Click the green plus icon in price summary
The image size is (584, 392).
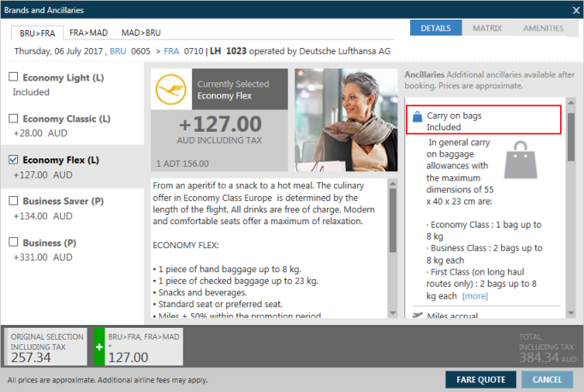[x=98, y=348]
